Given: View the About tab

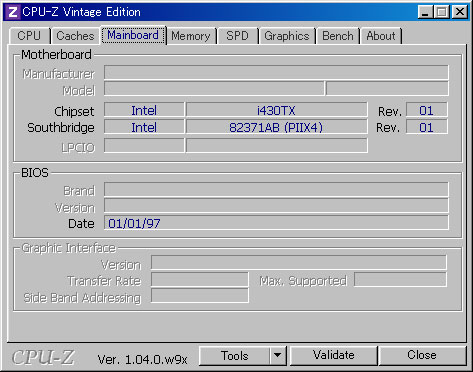Looking at the screenshot, I should (x=381, y=36).
